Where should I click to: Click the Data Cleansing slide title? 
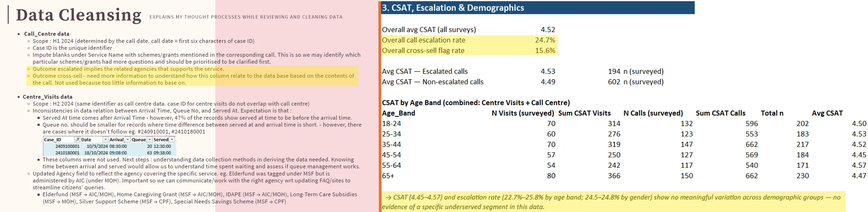click(x=78, y=15)
